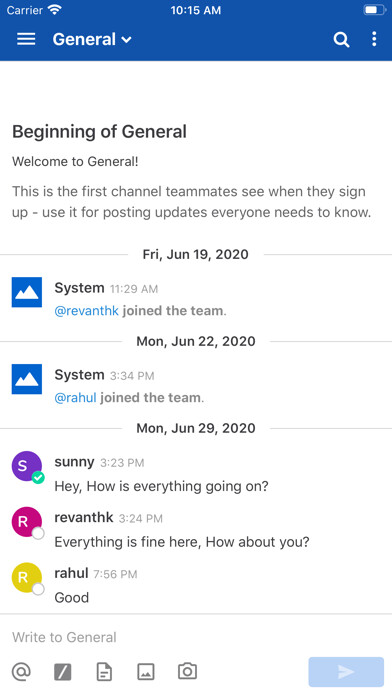The width and height of the screenshot is (392, 696).
Task: Tap the username revanthk in message
Action: pos(84,518)
